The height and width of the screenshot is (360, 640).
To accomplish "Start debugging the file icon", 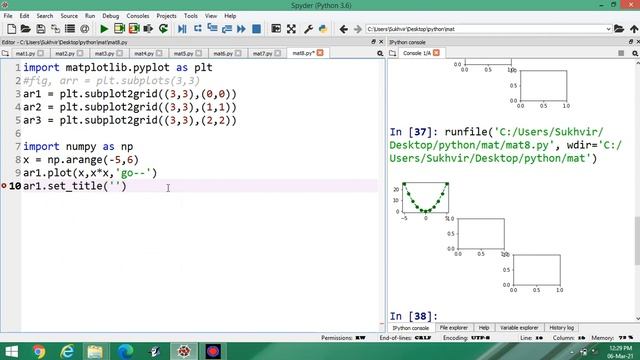I will click(x=182, y=29).
